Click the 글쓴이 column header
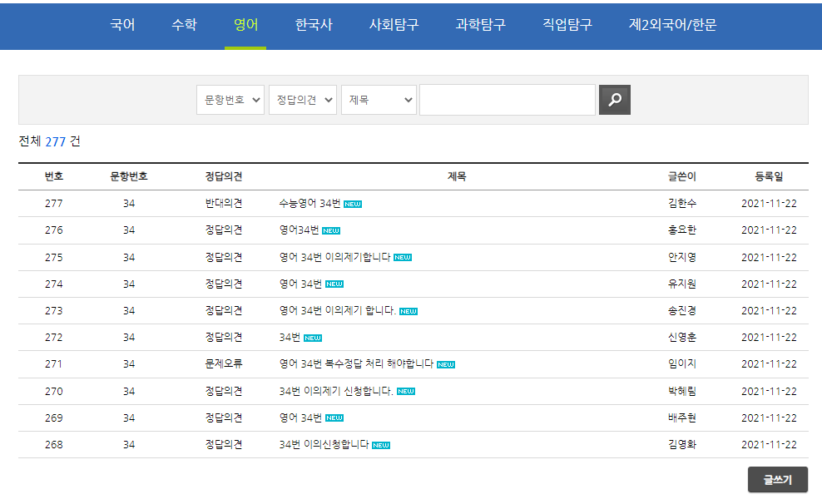 coord(682,176)
